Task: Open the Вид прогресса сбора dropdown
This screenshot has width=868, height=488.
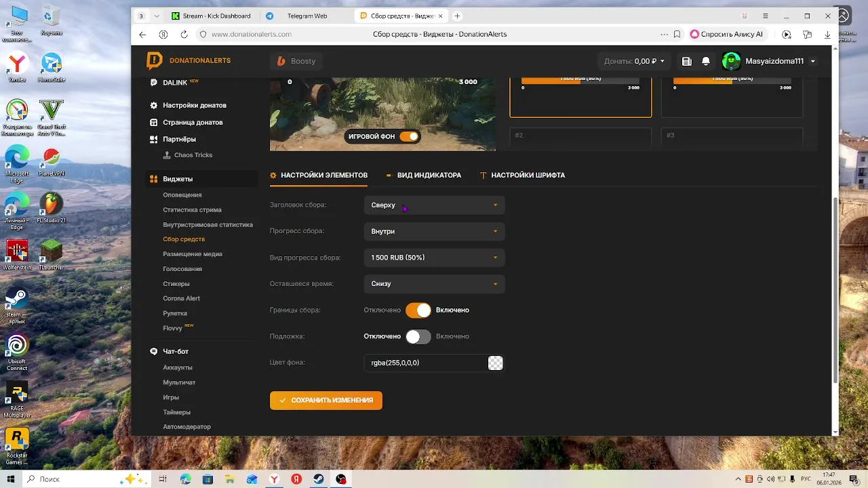Action: (434, 258)
